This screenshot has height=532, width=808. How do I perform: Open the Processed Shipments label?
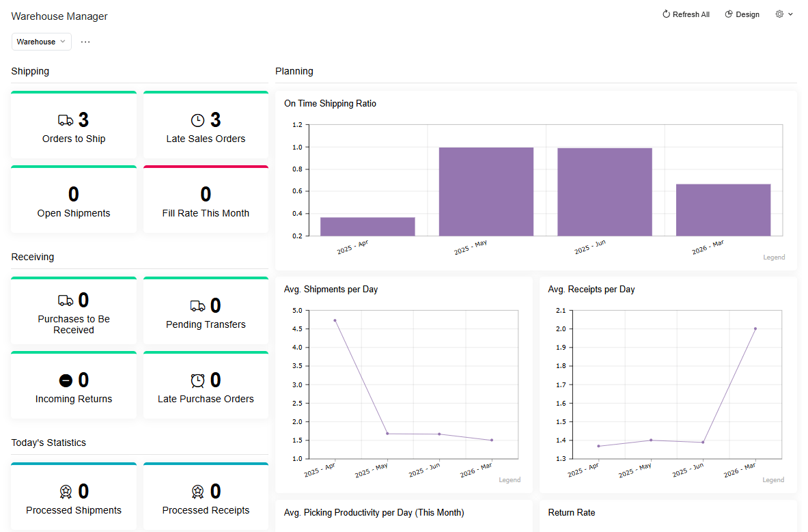pos(74,510)
